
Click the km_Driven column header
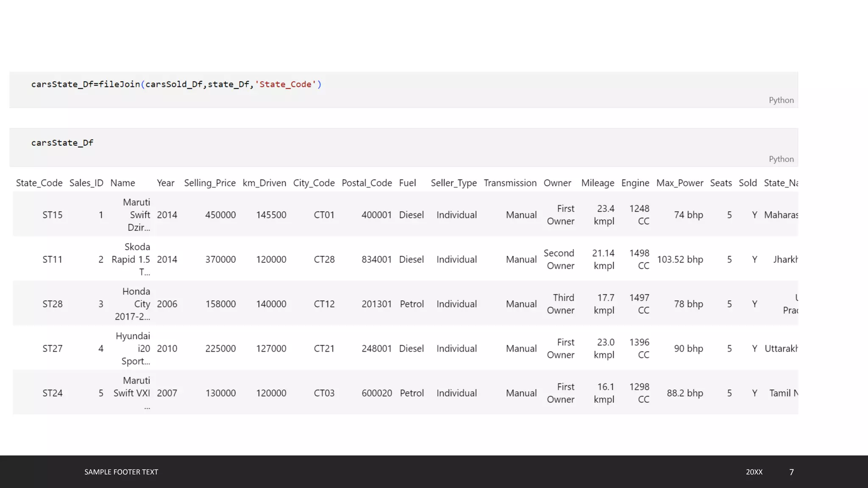264,183
